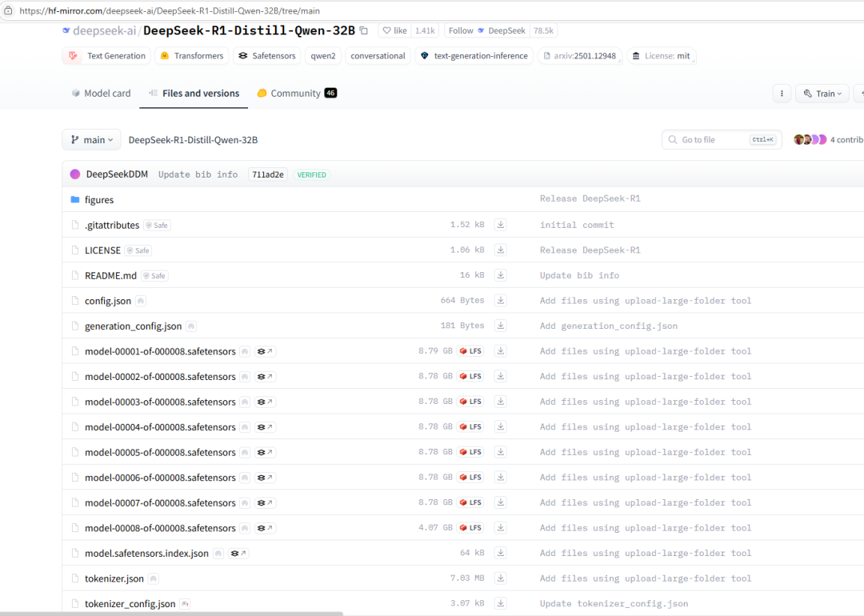
Task: Click Safe badge next to README.md
Action: 155,276
